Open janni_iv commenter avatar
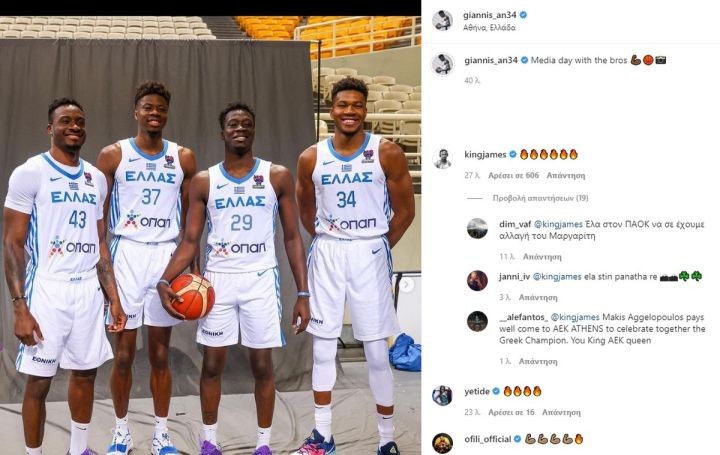 [x=477, y=280]
